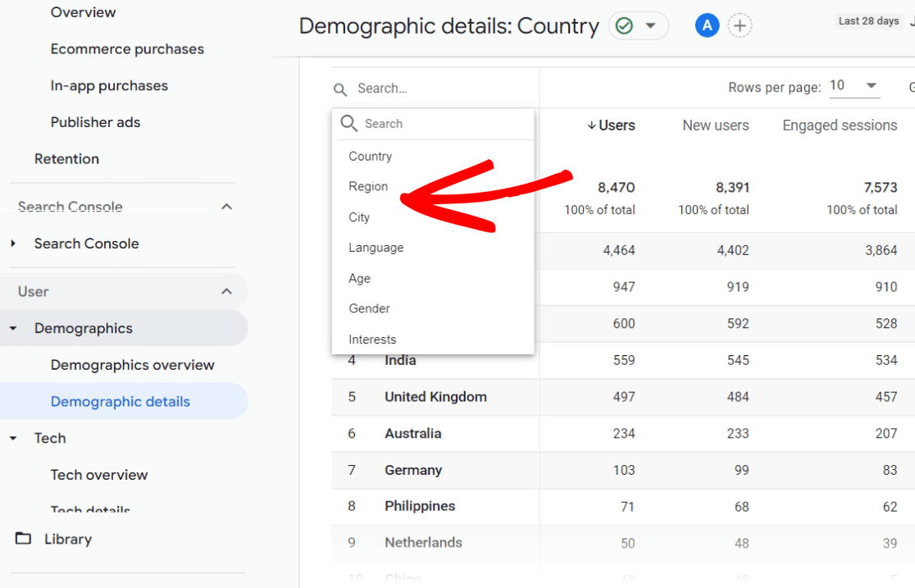Open the caret next to the checkmark badge
The width and height of the screenshot is (915, 588).
tap(652, 25)
